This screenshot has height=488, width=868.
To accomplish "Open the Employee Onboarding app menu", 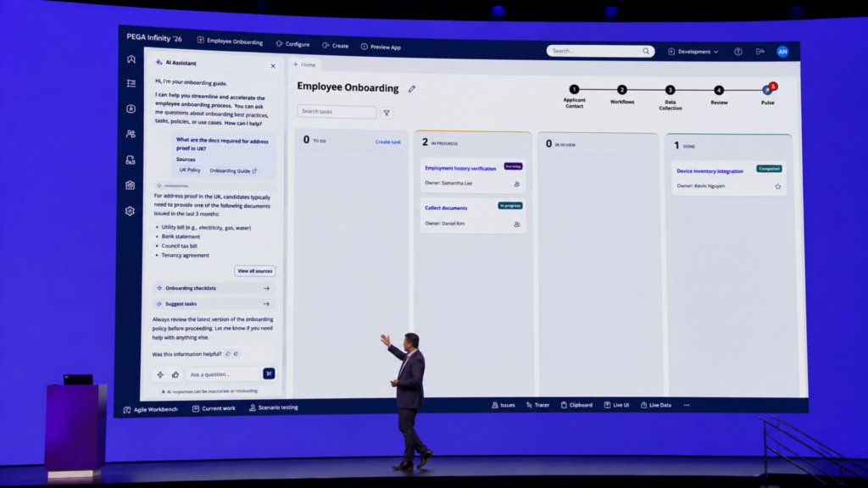I will 230,41.
